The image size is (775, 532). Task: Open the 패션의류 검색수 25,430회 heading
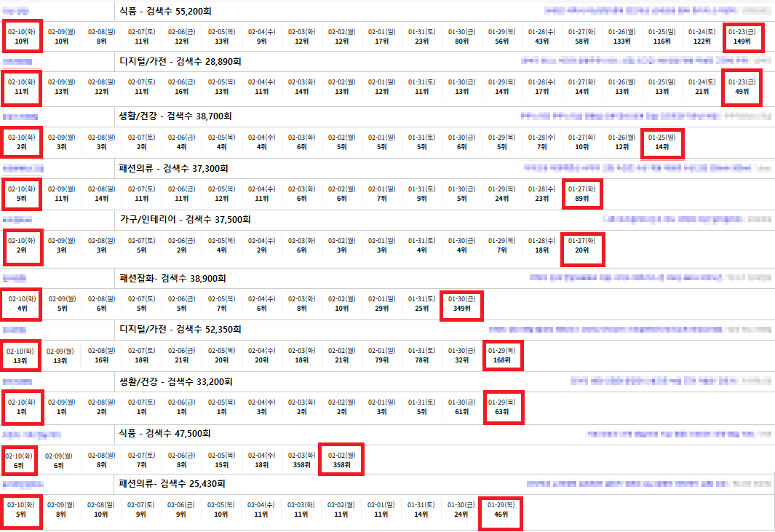[x=172, y=484]
